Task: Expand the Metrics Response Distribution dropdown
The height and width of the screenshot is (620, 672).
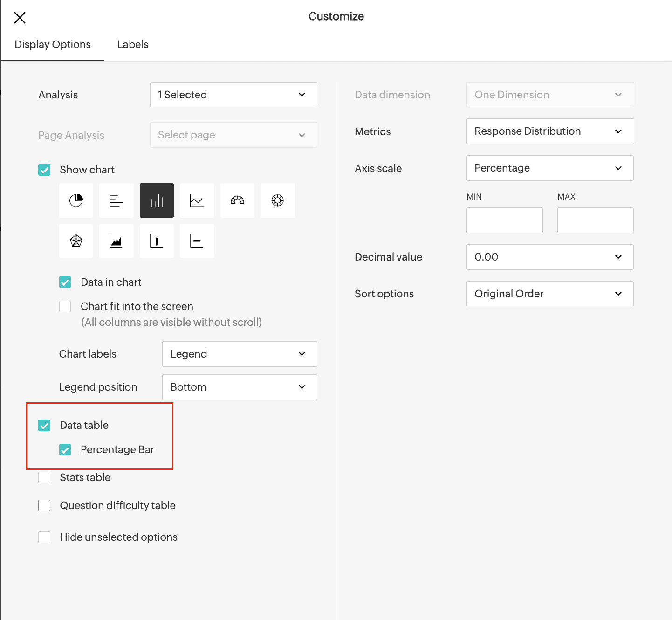Action: pyautogui.click(x=550, y=131)
